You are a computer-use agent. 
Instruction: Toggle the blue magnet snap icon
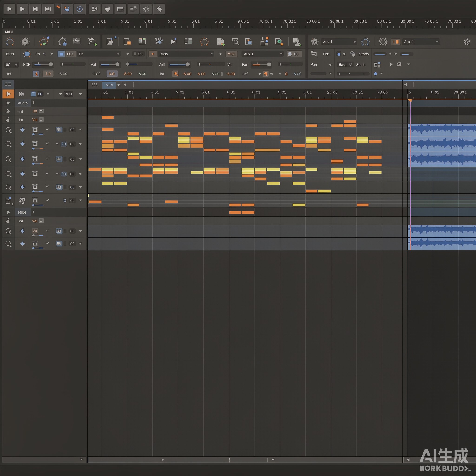pos(67,9)
